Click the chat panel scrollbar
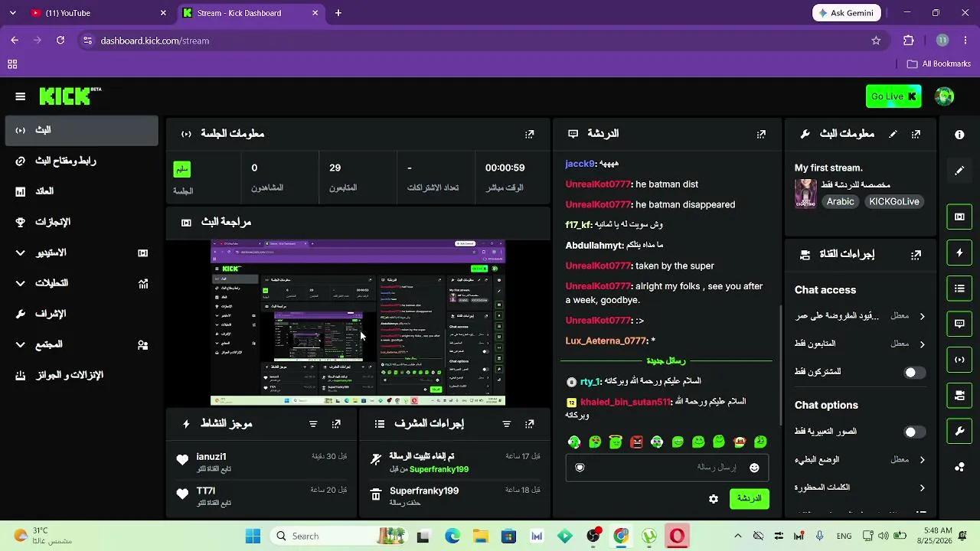 tap(780, 365)
